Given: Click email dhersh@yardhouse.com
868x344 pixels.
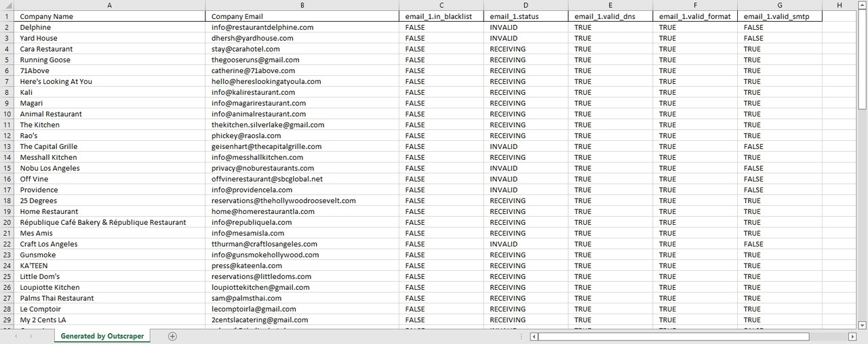Looking at the screenshot, I should click(252, 38).
